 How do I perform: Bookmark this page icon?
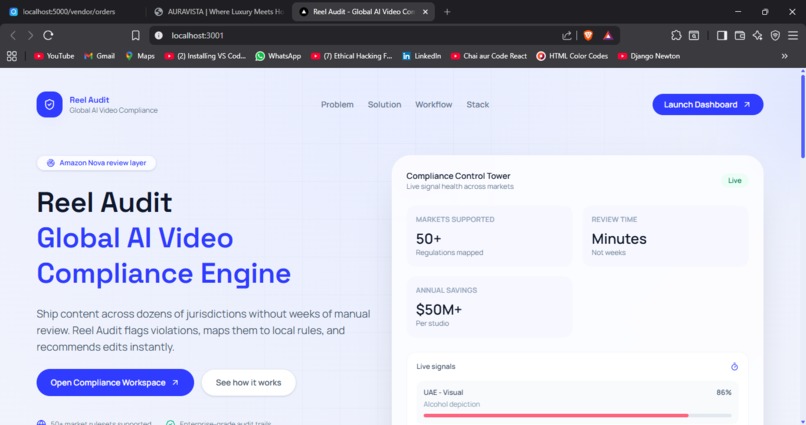(x=135, y=35)
